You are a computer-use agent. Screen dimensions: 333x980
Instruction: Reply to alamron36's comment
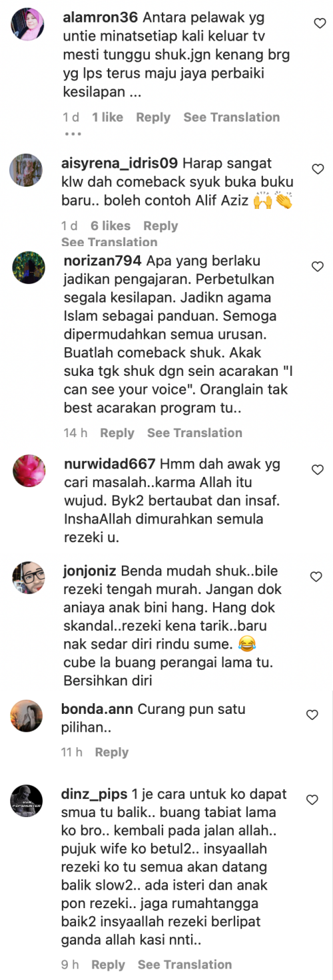pyautogui.click(x=153, y=117)
